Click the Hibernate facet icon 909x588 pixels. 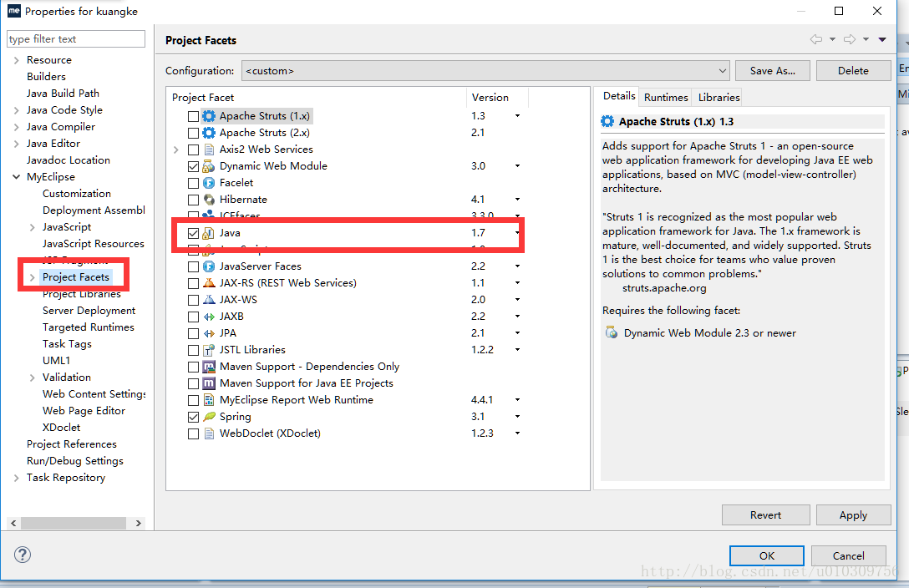click(x=209, y=200)
